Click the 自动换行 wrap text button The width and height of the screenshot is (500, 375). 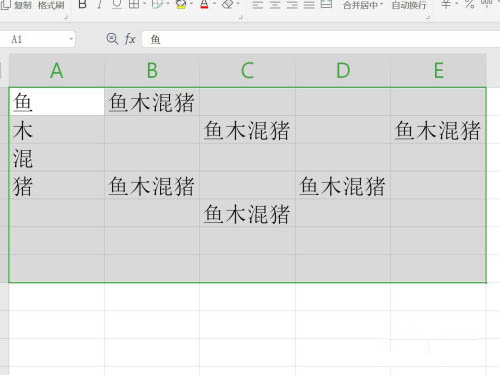coord(409,5)
